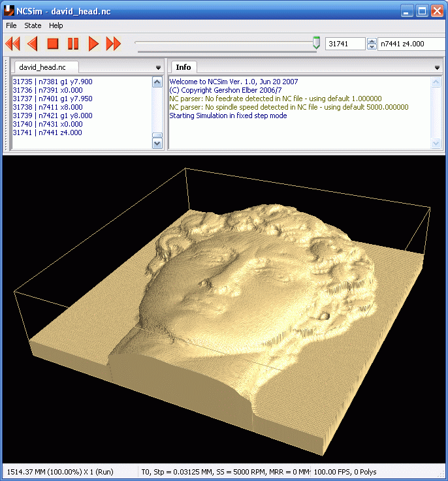This screenshot has width=448, height=481.
Task: Rewind simulation to start with double-left arrows
Action: coord(12,44)
